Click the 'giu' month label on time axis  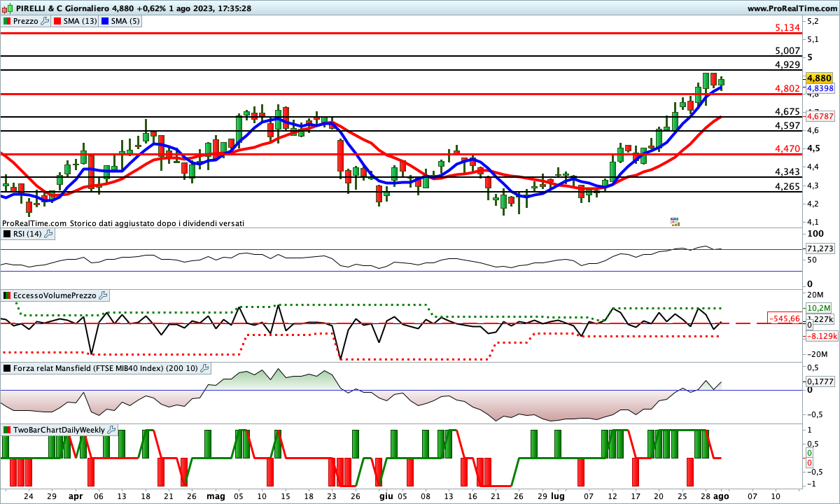point(386,496)
